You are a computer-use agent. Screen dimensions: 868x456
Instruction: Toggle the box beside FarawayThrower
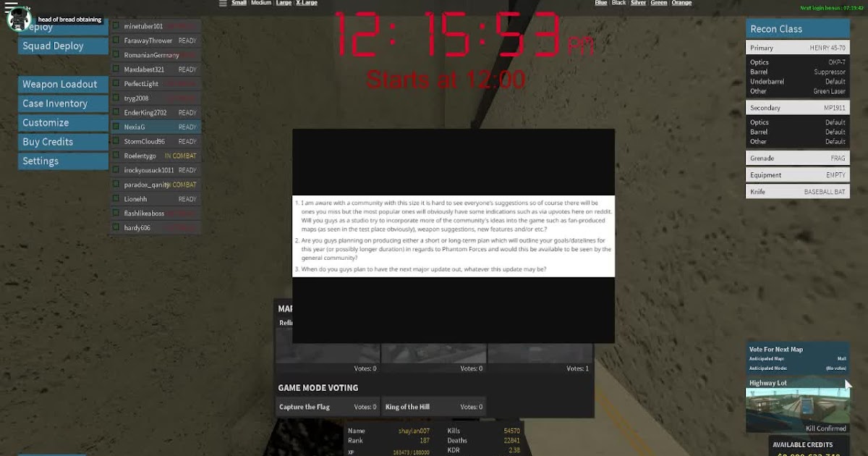tap(115, 41)
